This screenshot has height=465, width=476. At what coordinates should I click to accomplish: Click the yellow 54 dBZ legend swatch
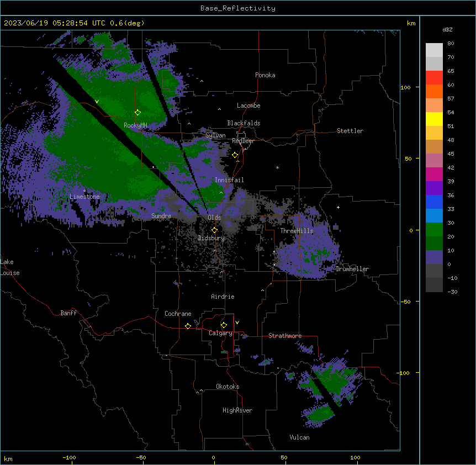tap(434, 119)
